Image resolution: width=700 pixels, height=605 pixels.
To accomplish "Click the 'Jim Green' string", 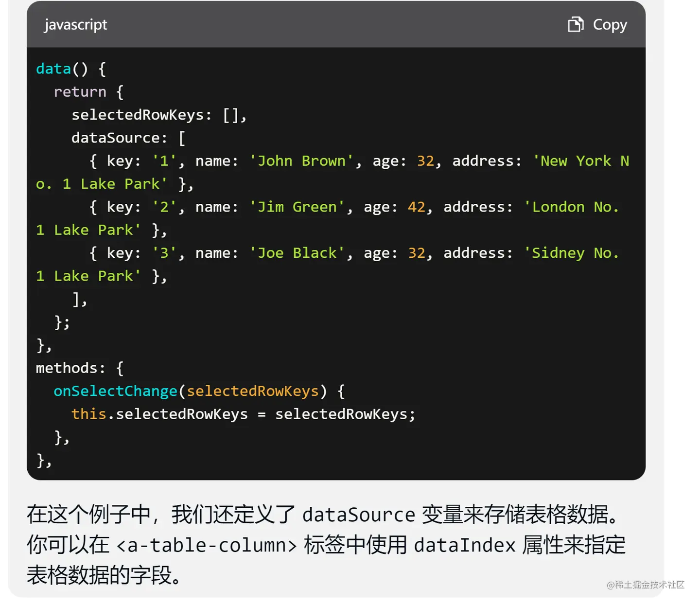I will click(297, 207).
